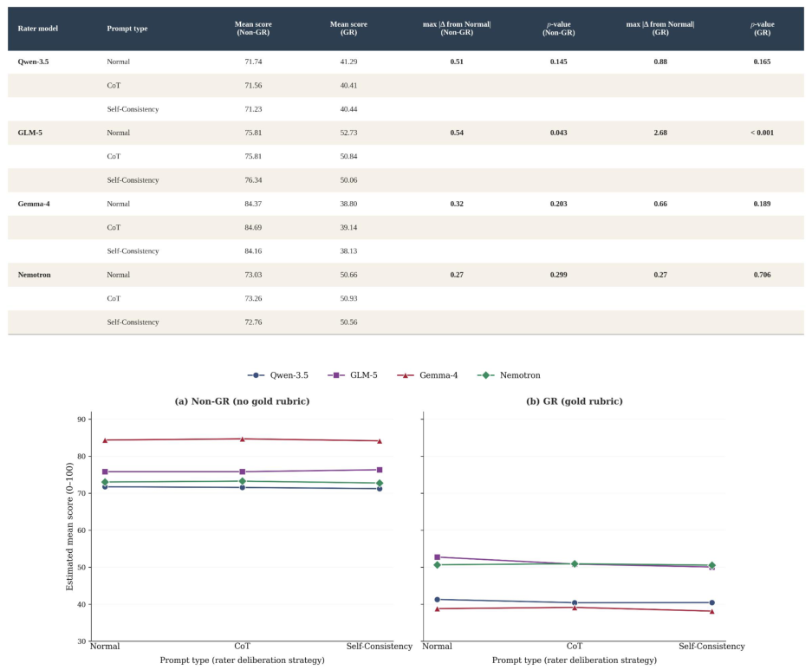Click the p-value 0.706
812x670 pixels.
(x=763, y=275)
